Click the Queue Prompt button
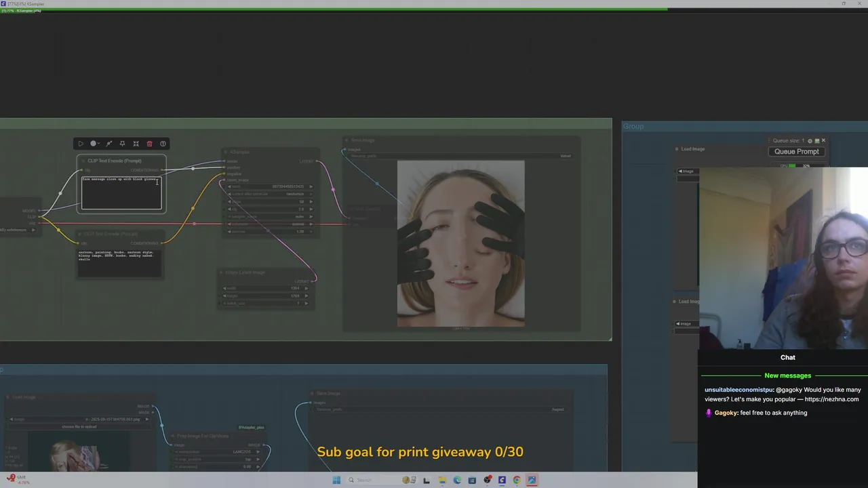This screenshot has height=488, width=868. coord(797,152)
